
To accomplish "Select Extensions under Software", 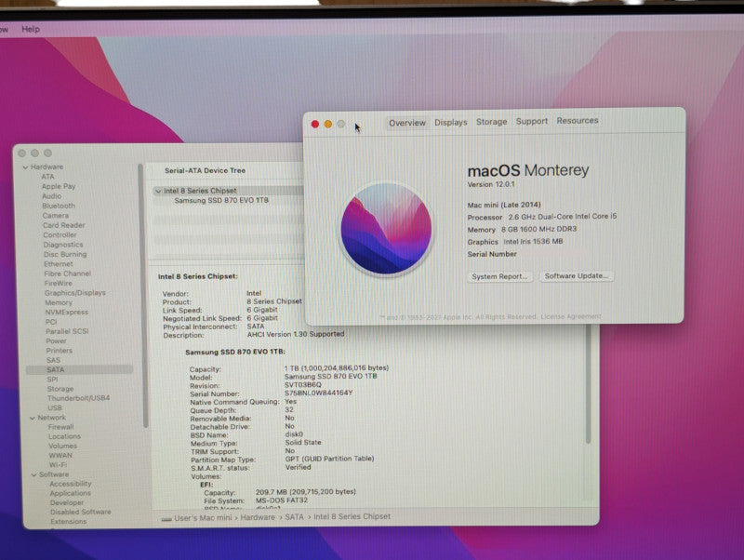I will [x=69, y=522].
